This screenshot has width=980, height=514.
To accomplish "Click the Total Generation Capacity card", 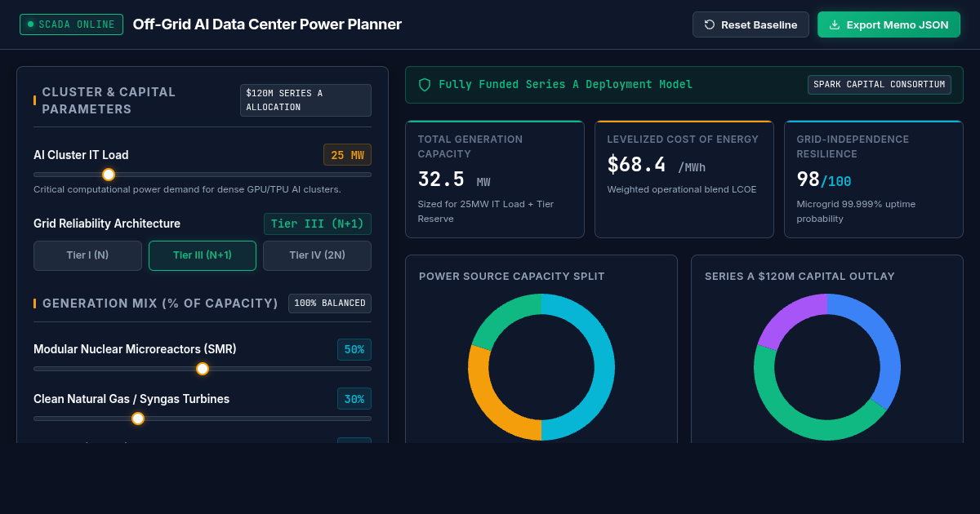I will pyautogui.click(x=495, y=179).
